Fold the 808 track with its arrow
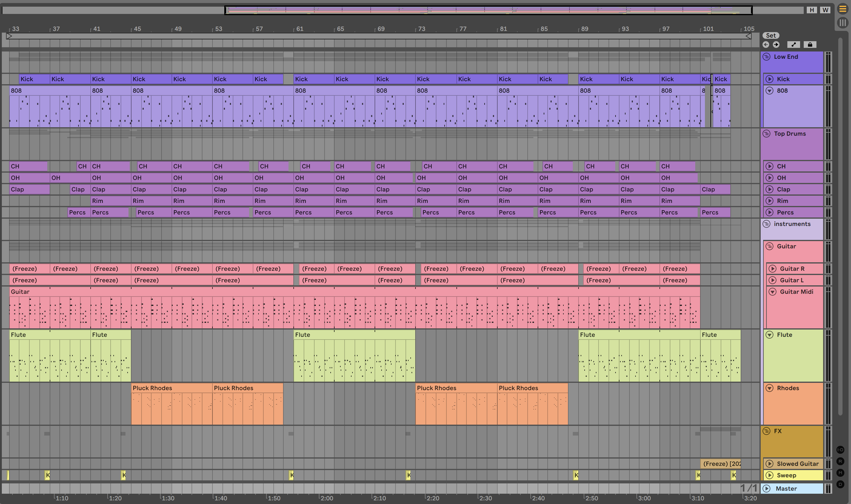This screenshot has height=504, width=851. [769, 91]
